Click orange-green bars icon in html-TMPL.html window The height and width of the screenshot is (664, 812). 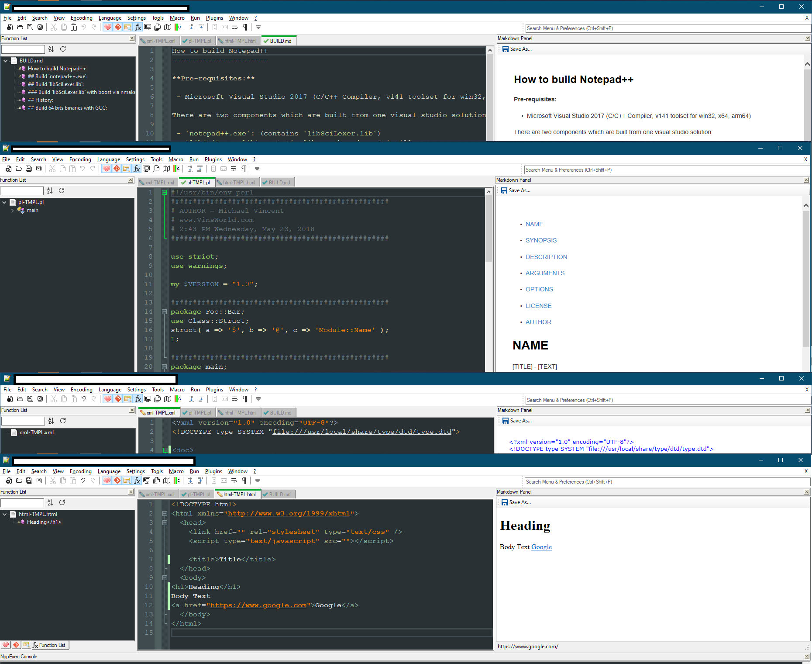coord(177,481)
